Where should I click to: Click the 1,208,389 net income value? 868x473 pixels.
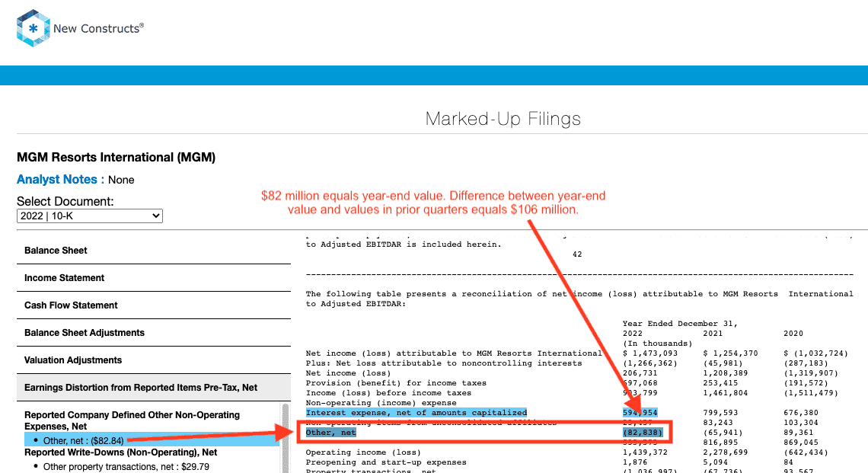(725, 373)
